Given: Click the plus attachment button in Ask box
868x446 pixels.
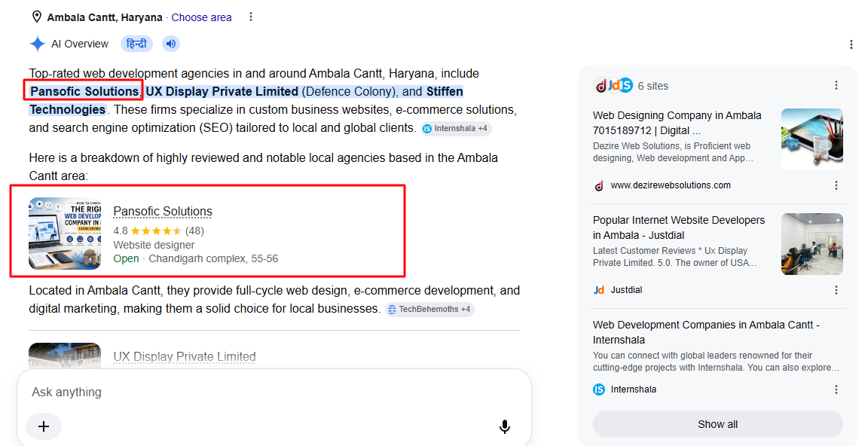Looking at the screenshot, I should pyautogui.click(x=44, y=426).
